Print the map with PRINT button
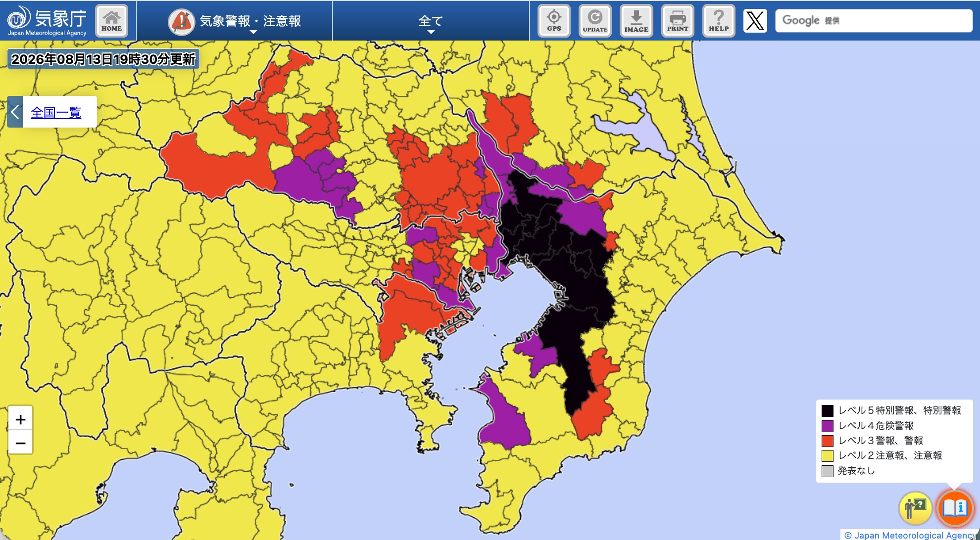Viewport: 980px width, 540px height. (x=678, y=21)
